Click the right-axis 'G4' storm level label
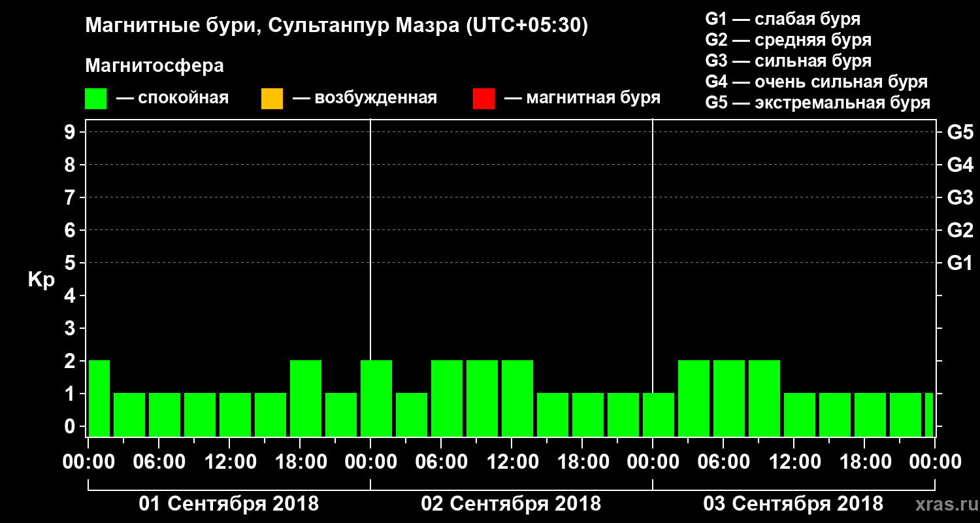Image resolution: width=980 pixels, height=523 pixels. (x=960, y=165)
